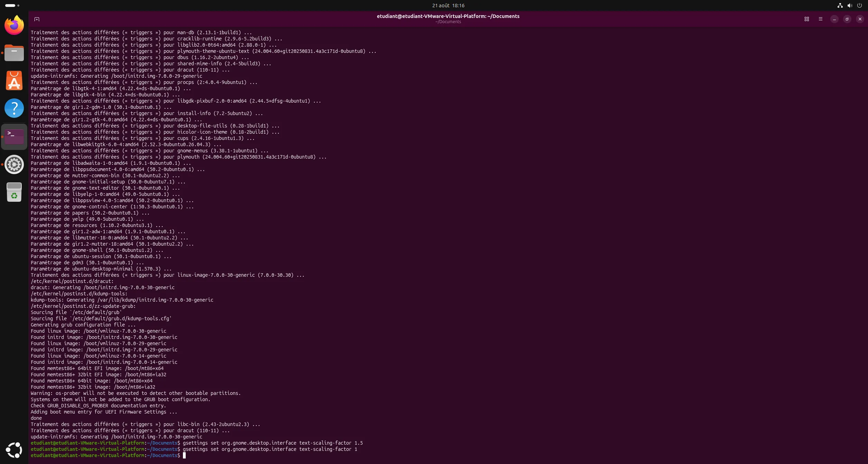Click the 'pour plymouth-theme-ubuntu-text' line
The height and width of the screenshot is (464, 868).
point(203,51)
